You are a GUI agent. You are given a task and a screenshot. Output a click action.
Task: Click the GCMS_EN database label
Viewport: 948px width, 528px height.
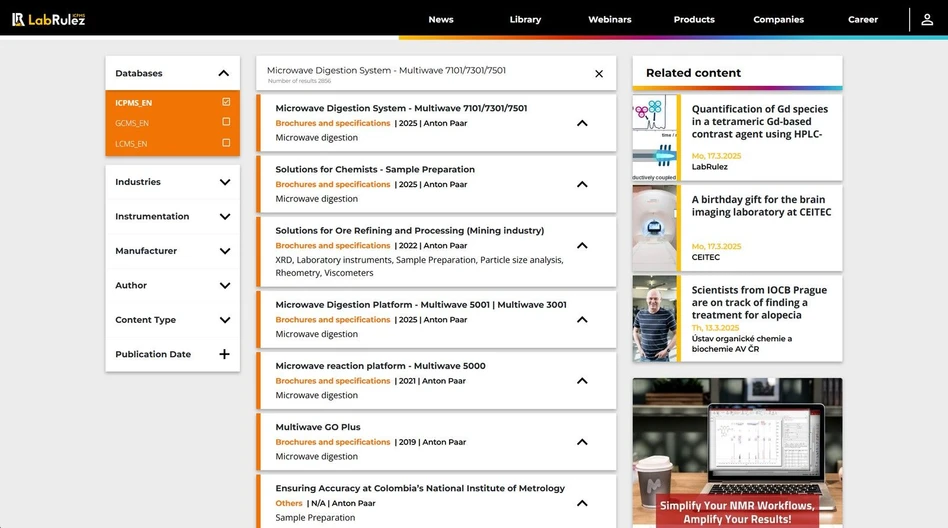tap(132, 123)
